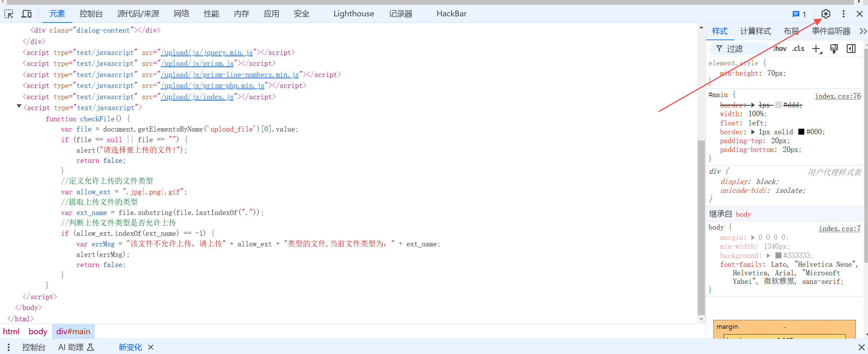868x354 pixels.
Task: Click the messages issue counter icon
Action: (799, 14)
